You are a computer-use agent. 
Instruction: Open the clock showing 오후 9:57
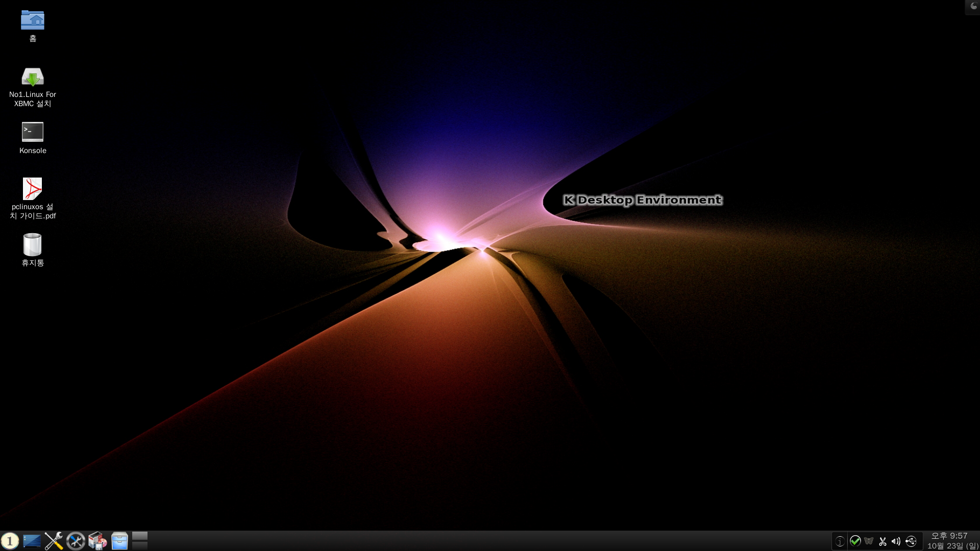pyautogui.click(x=952, y=541)
